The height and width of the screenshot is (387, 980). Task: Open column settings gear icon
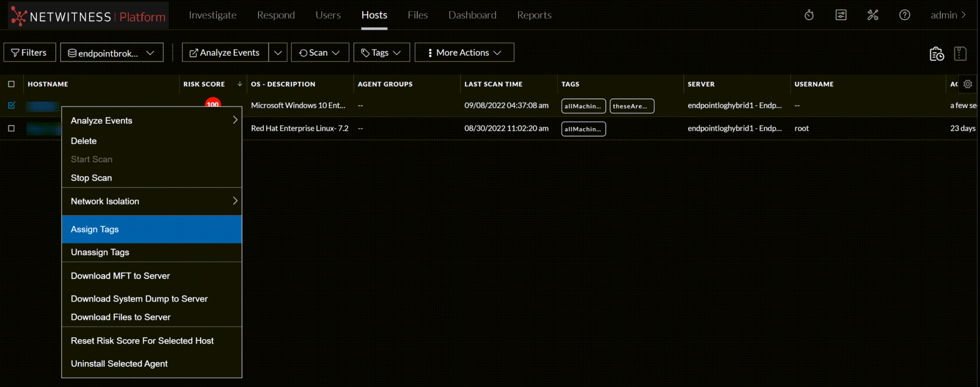point(967,84)
